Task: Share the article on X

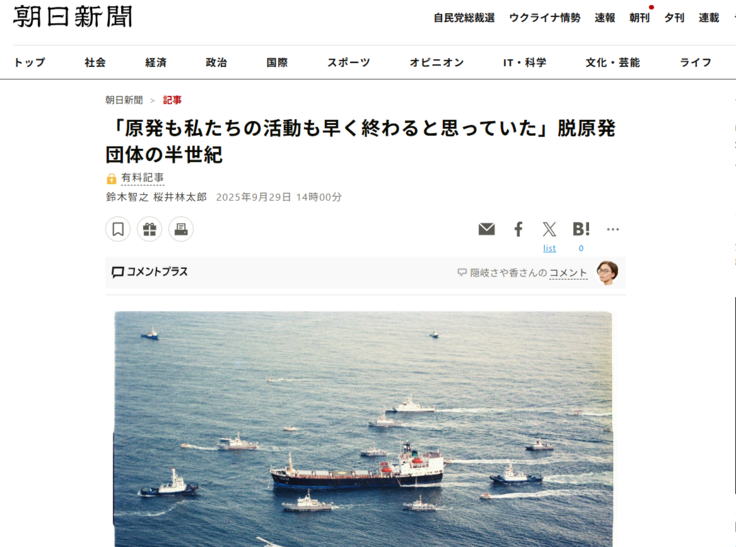Action: pyautogui.click(x=550, y=229)
